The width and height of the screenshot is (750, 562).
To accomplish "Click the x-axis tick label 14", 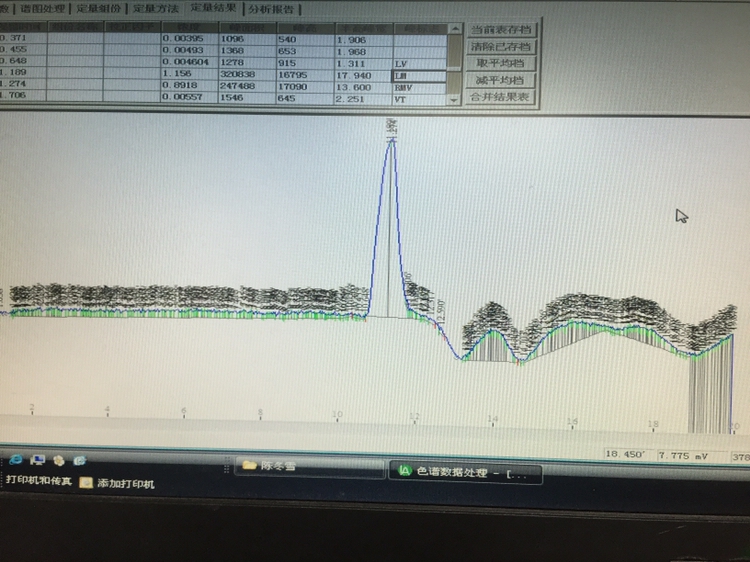I will [x=493, y=419].
